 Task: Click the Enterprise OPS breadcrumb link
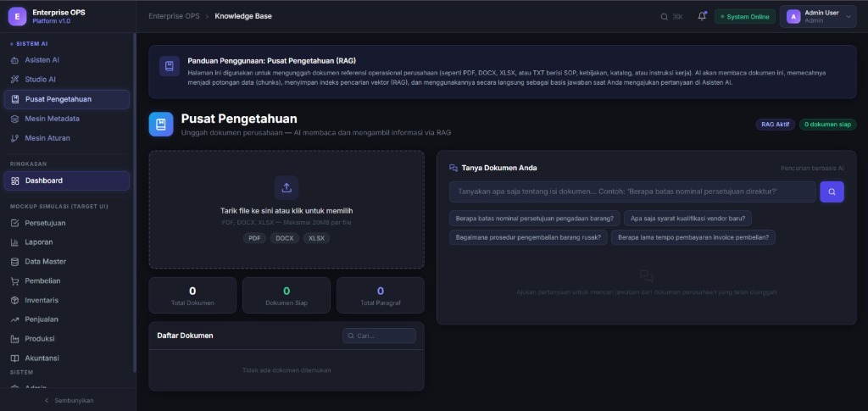click(x=174, y=16)
